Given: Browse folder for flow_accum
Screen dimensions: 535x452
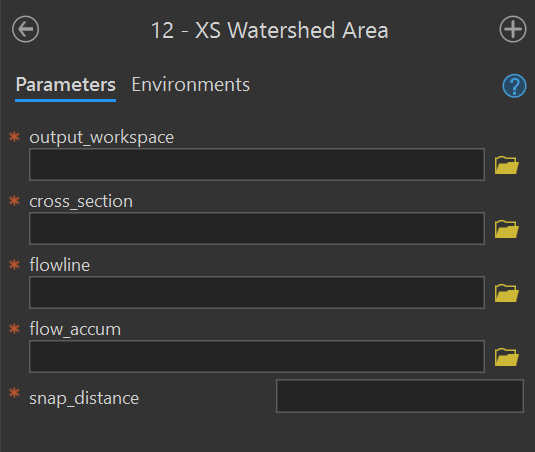Looking at the screenshot, I should (507, 356).
